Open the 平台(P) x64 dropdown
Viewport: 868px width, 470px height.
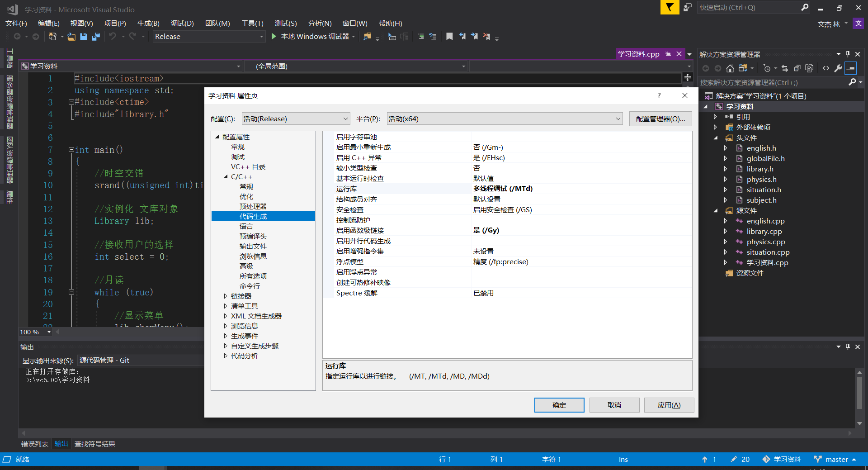tap(618, 119)
